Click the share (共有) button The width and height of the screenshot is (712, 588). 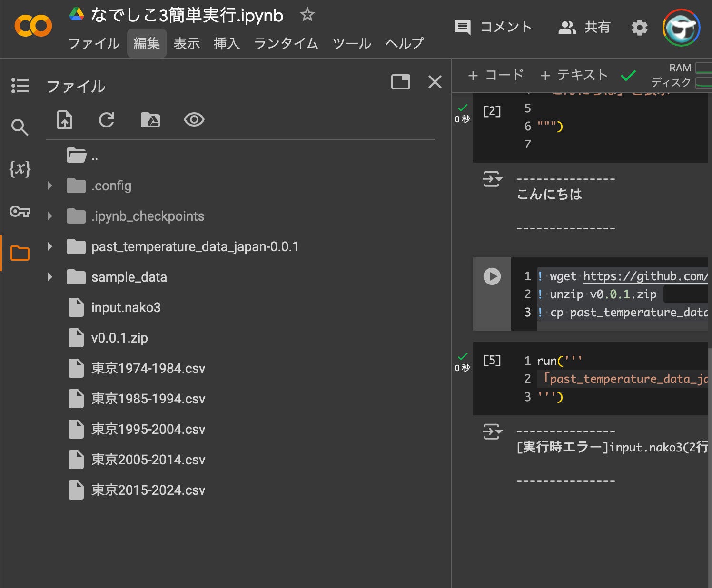[x=584, y=27]
